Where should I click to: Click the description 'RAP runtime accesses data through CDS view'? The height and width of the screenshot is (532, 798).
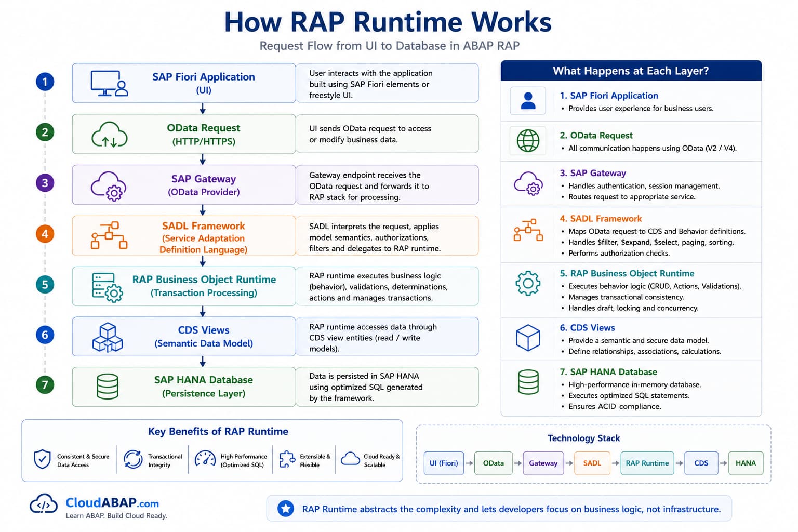click(x=373, y=338)
